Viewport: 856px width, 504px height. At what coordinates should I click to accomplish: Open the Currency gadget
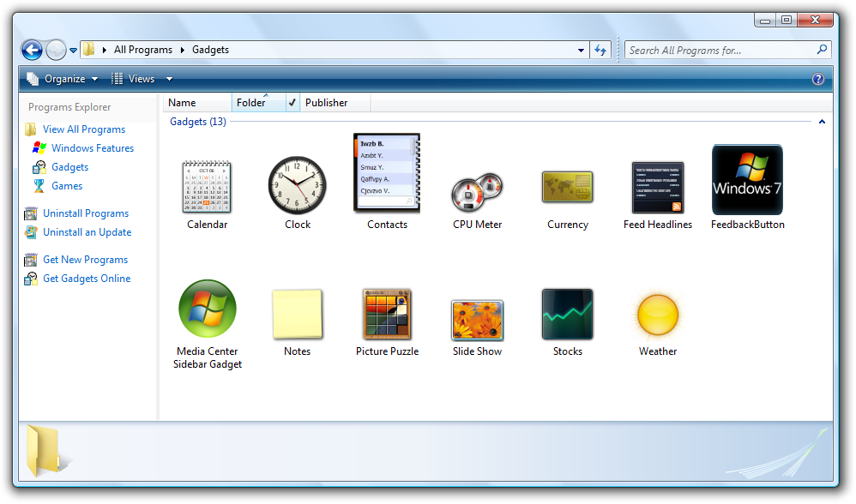click(x=567, y=187)
